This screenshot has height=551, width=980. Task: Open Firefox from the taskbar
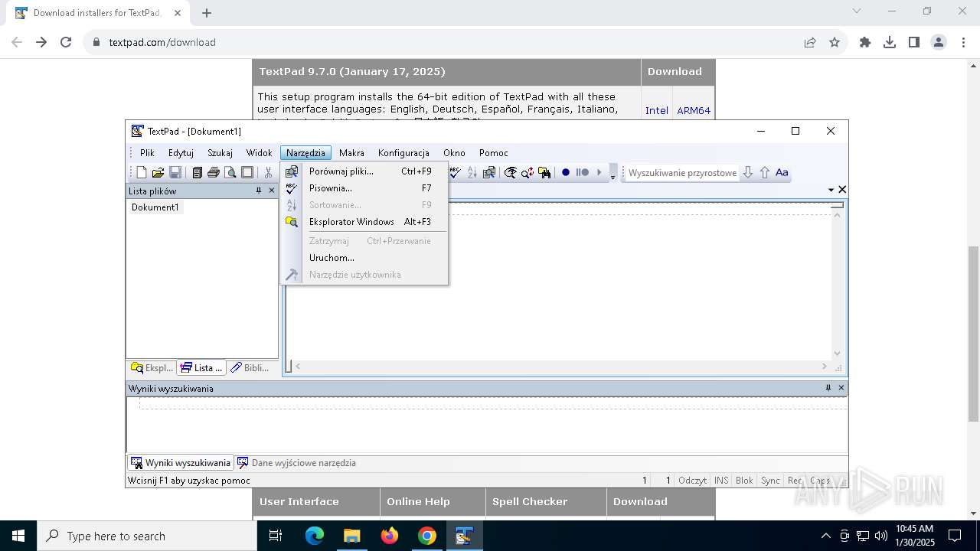[x=390, y=536]
